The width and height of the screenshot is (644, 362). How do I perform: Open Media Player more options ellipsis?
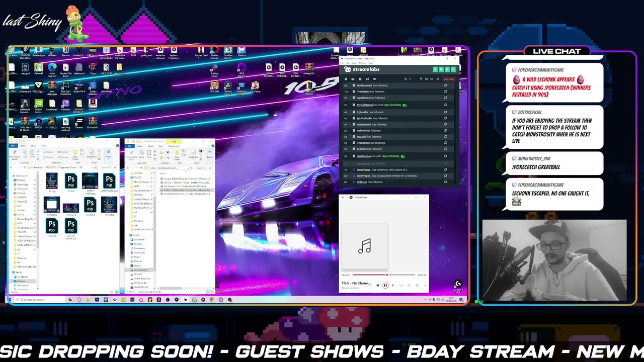click(425, 285)
